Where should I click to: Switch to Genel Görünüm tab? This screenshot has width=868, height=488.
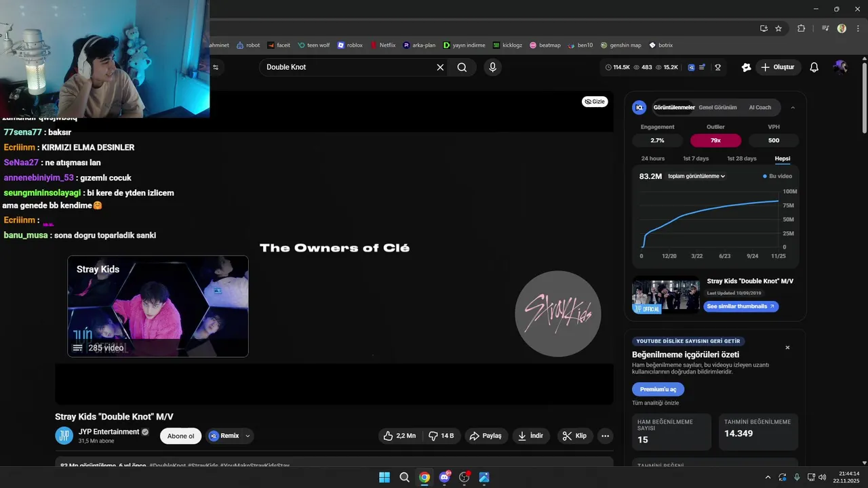pos(717,107)
